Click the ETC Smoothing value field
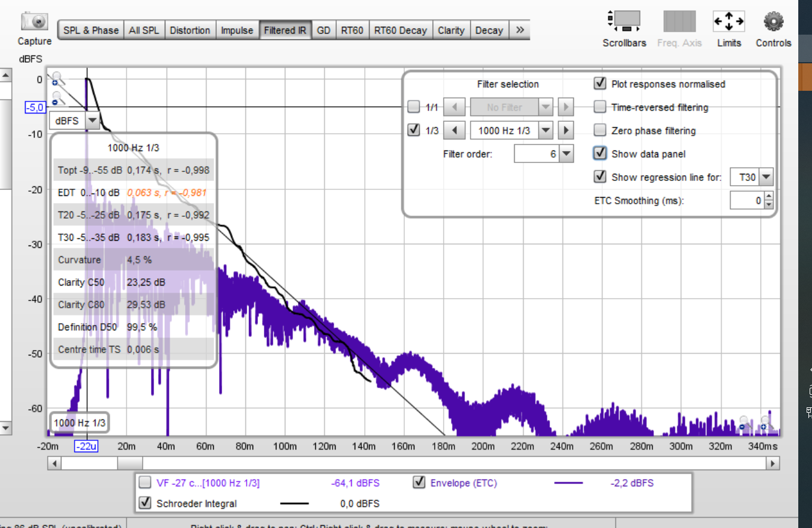Image resolution: width=812 pixels, height=528 pixels. [x=747, y=201]
